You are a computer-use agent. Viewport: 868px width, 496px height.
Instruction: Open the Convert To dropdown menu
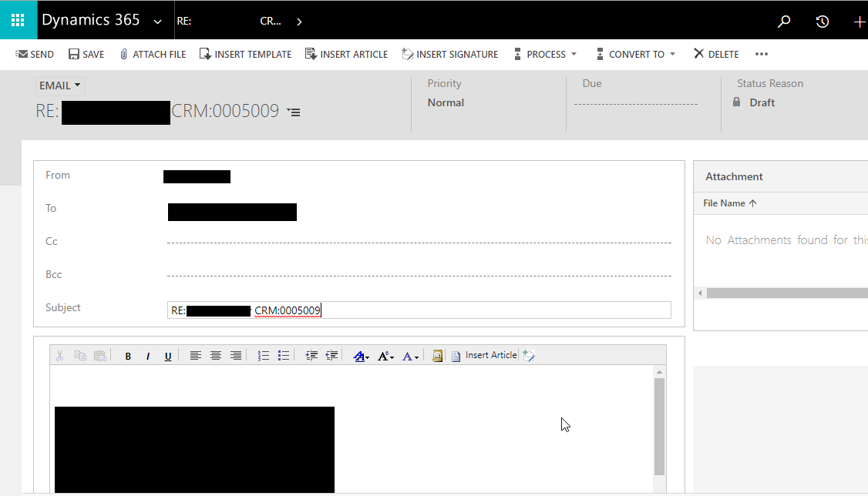tap(636, 54)
